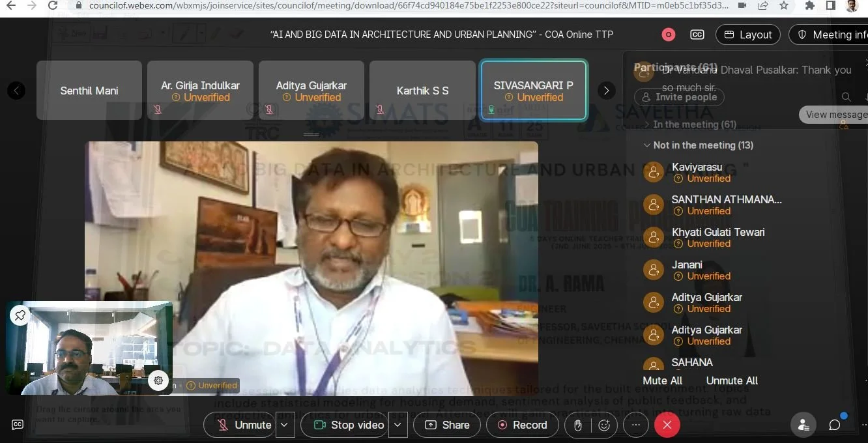Click Invite people button
Image resolution: width=868 pixels, height=443 pixels.
pos(679,97)
